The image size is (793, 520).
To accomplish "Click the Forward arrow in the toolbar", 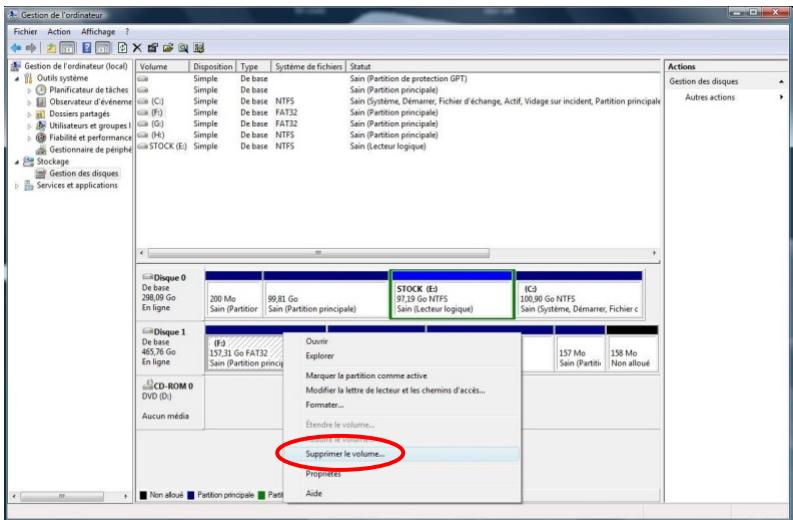I will click(x=31, y=48).
